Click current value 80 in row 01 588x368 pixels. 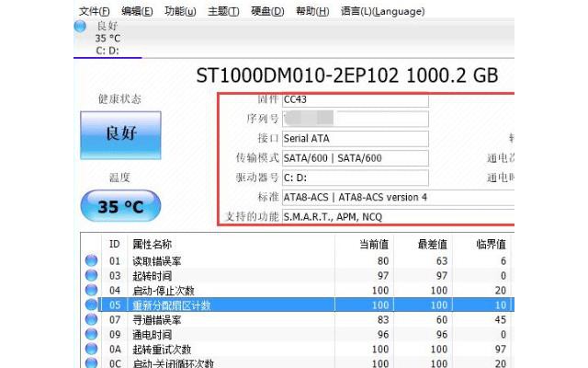click(x=383, y=261)
